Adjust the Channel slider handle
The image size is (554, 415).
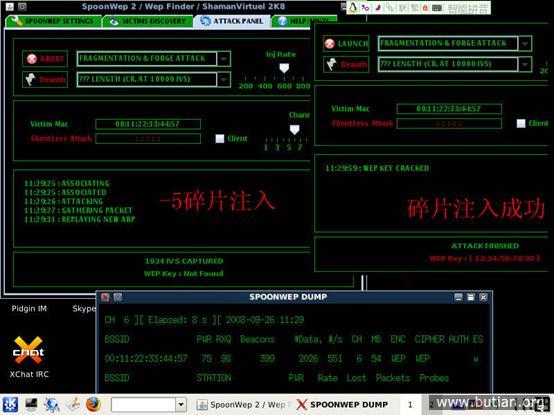click(294, 130)
